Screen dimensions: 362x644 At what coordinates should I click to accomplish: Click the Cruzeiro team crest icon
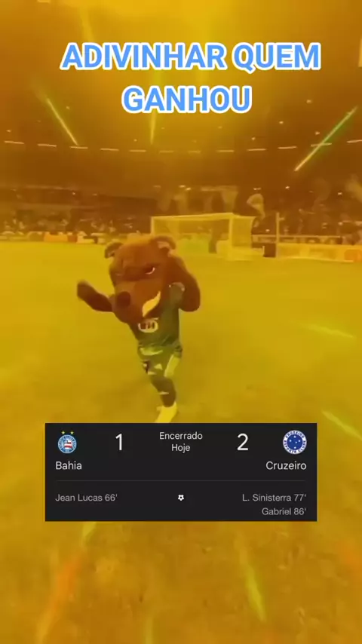[x=295, y=442]
